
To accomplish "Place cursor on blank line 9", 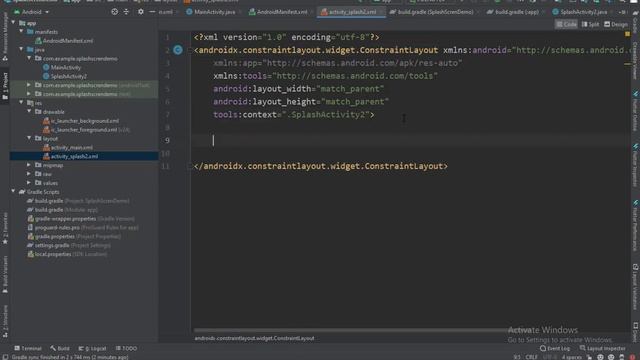I will 410,140.
